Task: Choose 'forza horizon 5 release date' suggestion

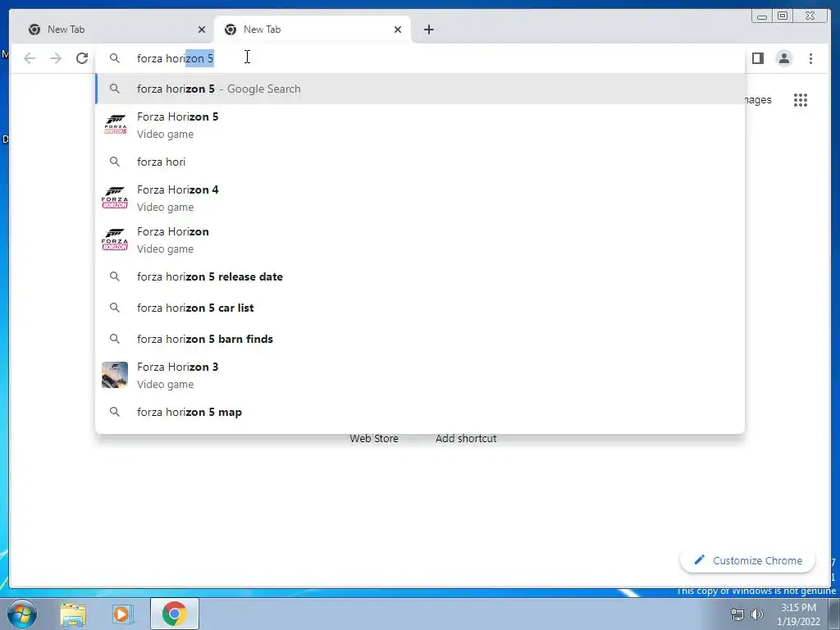Action: 420,276
